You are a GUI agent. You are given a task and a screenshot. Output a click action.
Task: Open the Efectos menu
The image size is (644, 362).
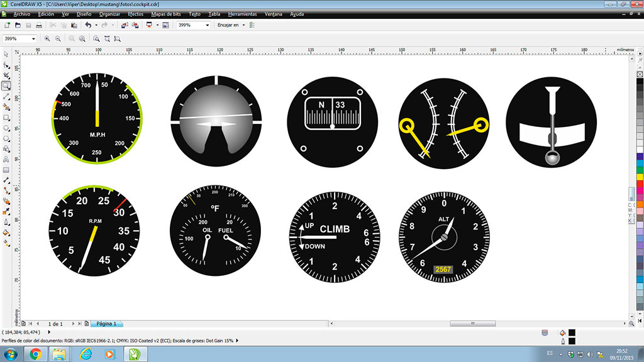tap(135, 14)
